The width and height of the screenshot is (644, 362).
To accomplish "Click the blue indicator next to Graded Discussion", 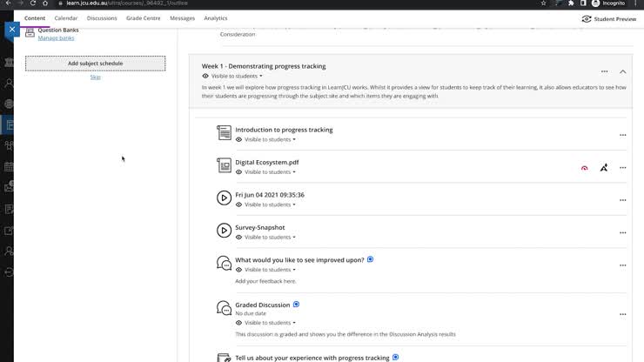I will coord(296,305).
